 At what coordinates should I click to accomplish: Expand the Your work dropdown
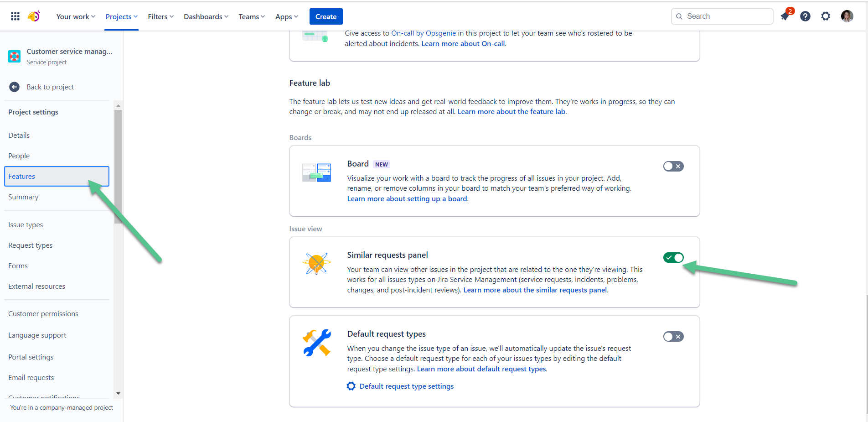[x=76, y=17]
